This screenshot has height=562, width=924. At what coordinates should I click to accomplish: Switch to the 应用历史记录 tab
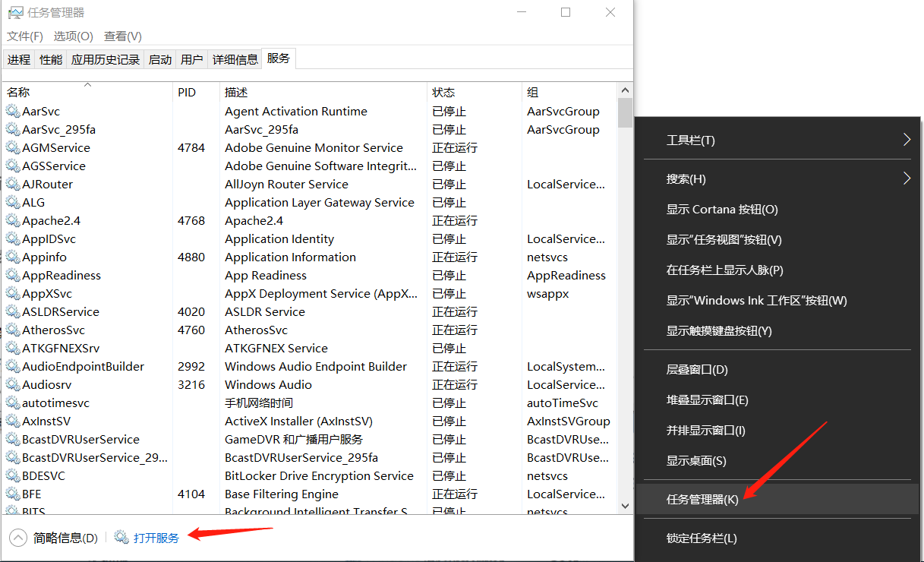tap(106, 59)
